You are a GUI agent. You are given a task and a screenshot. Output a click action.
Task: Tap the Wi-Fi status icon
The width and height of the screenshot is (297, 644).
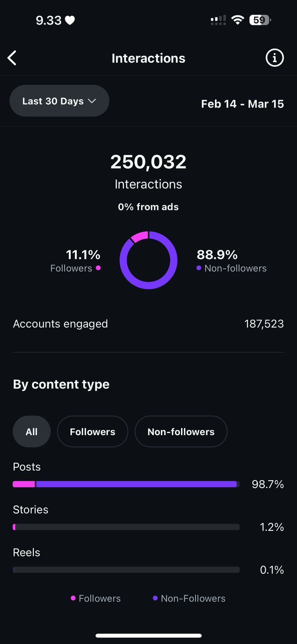[238, 20]
